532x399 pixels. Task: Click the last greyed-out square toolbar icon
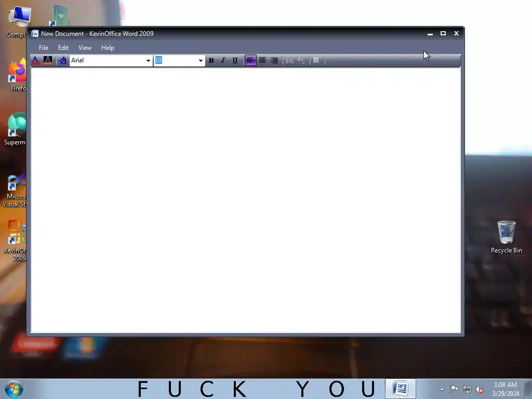(316, 60)
